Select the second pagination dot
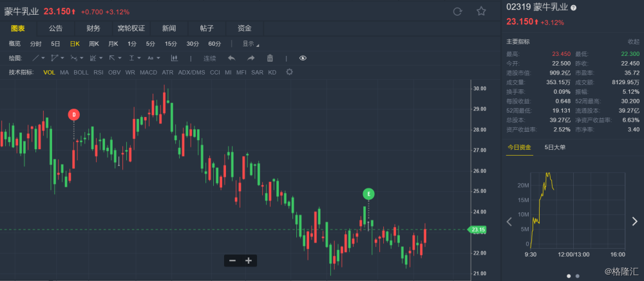Image resolution: width=644 pixels, height=281 pixels. (578, 276)
